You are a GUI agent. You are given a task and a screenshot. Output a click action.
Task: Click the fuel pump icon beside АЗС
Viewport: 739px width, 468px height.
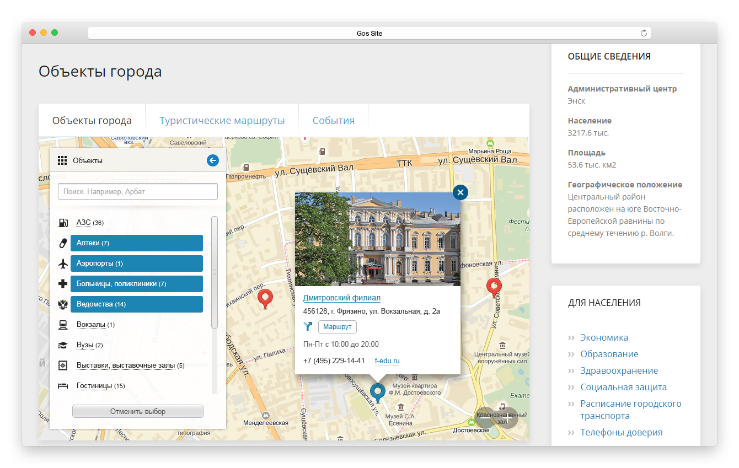point(63,222)
